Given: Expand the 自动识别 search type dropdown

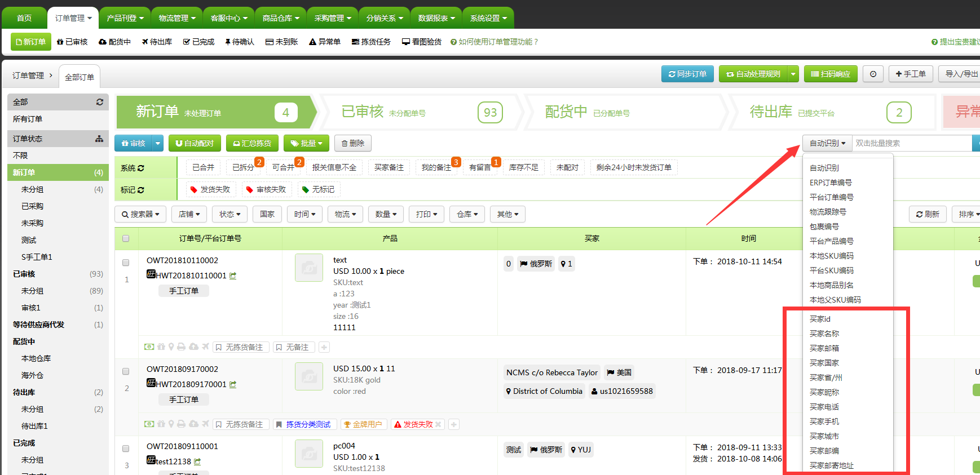Looking at the screenshot, I should click(827, 143).
